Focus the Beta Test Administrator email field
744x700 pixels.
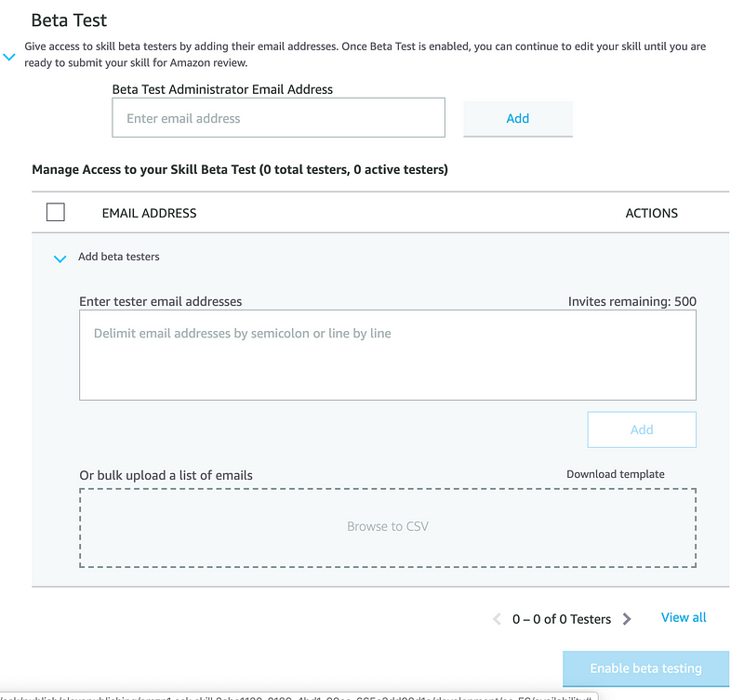(278, 118)
